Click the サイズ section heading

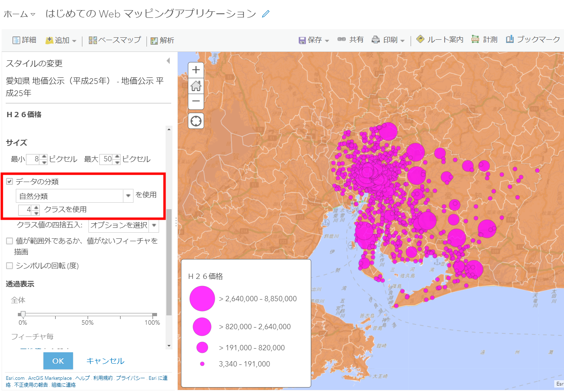17,143
